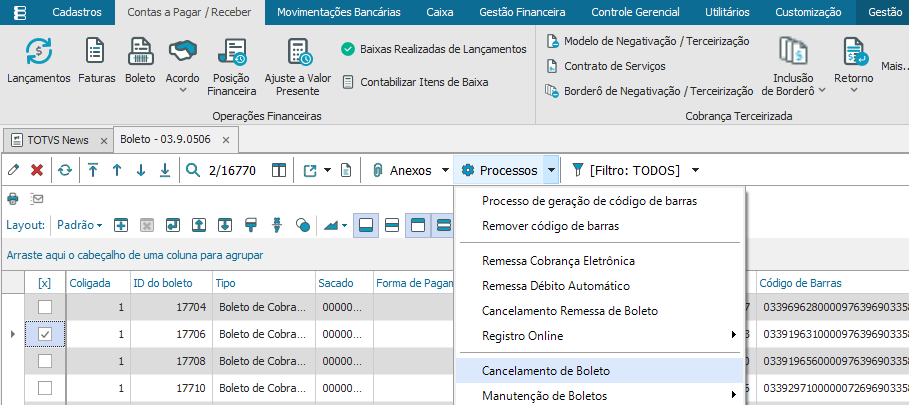The width and height of the screenshot is (909, 405).
Task: Uncheck the box for boleto 17706
Action: (44, 334)
